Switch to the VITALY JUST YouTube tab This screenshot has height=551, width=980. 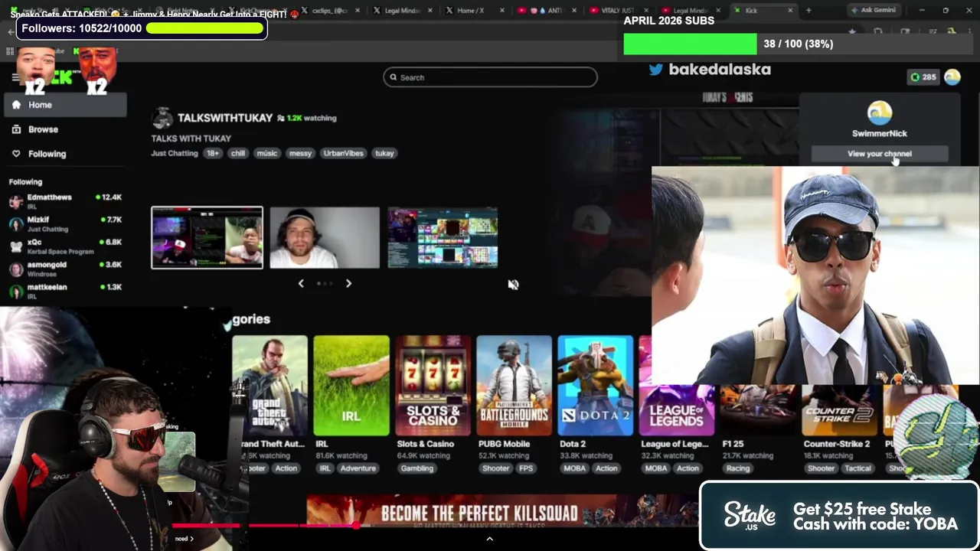617,11
